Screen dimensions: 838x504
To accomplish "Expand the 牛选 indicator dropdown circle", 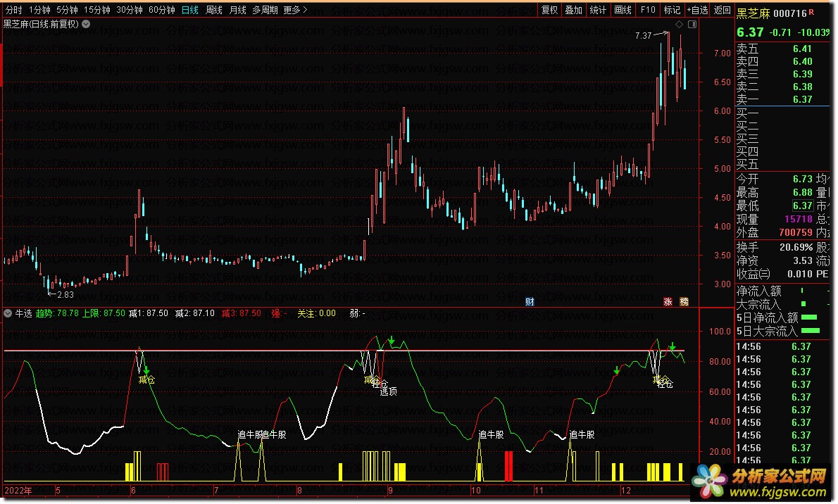I will coord(8,313).
